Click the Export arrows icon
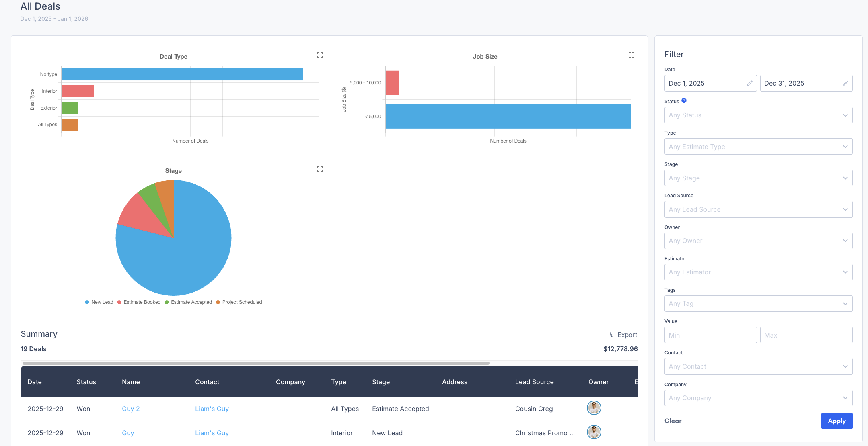The height and width of the screenshot is (446, 868). tap(611, 335)
